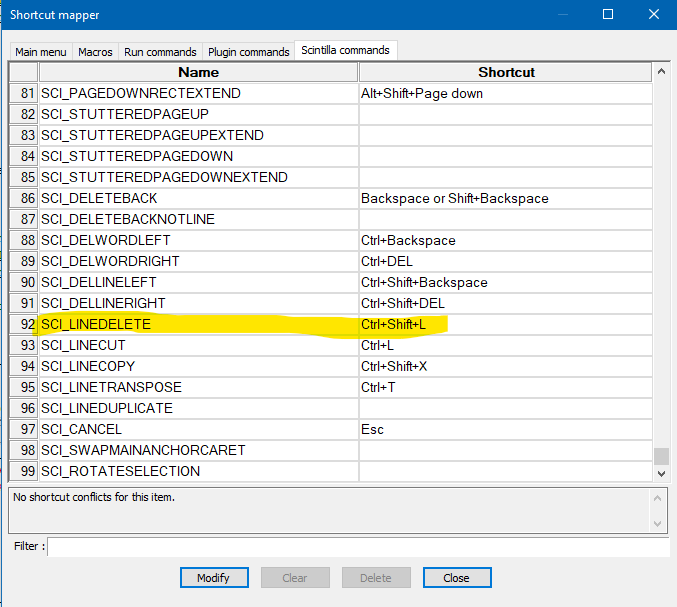
Task: Click the Ctrl+DEL shortcut cell
Action: tap(506, 261)
